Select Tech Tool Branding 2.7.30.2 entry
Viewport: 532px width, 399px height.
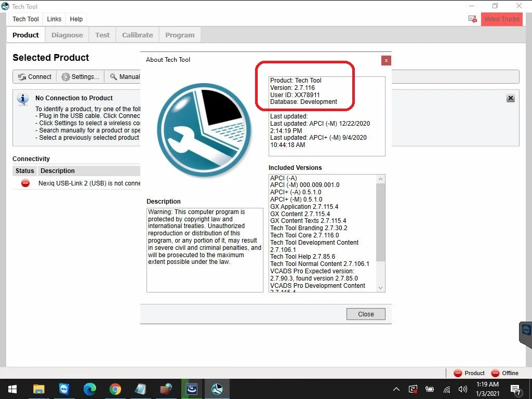click(x=309, y=228)
